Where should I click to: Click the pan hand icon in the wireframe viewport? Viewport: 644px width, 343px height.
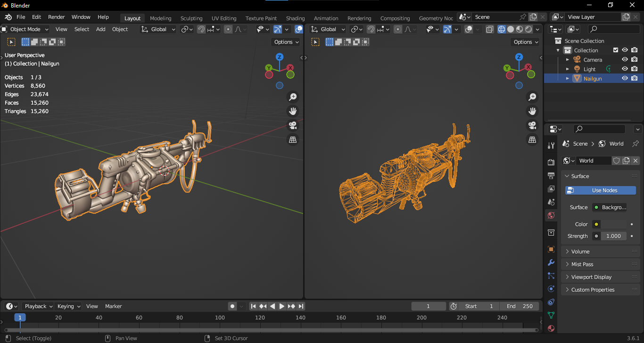coord(532,111)
